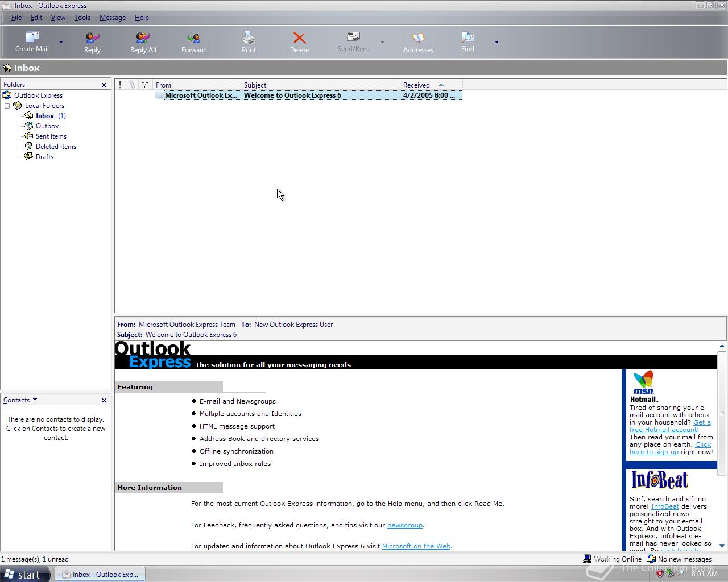This screenshot has width=728, height=582.
Task: Click the Inbox folder icon in the banner
Action: (7, 68)
